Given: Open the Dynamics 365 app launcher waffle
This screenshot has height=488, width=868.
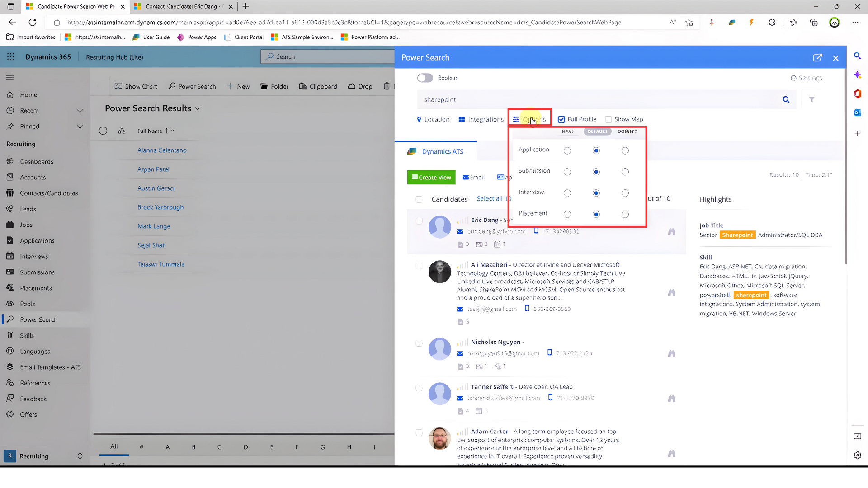Looking at the screenshot, I should pos(10,57).
